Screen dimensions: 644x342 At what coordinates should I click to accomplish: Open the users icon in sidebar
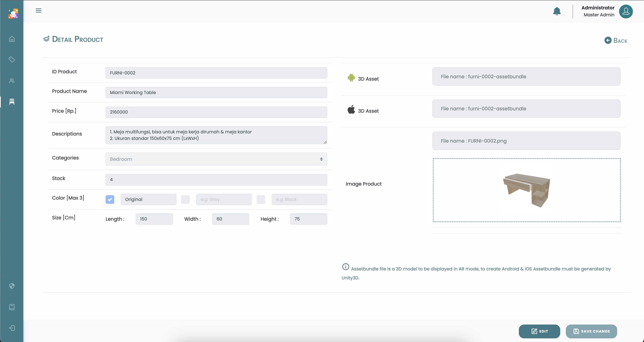pyautogui.click(x=12, y=81)
